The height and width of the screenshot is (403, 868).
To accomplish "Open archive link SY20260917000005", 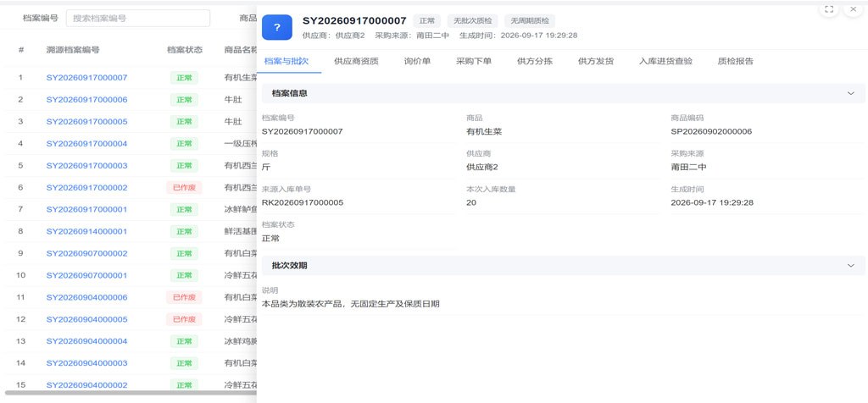I will 87,122.
